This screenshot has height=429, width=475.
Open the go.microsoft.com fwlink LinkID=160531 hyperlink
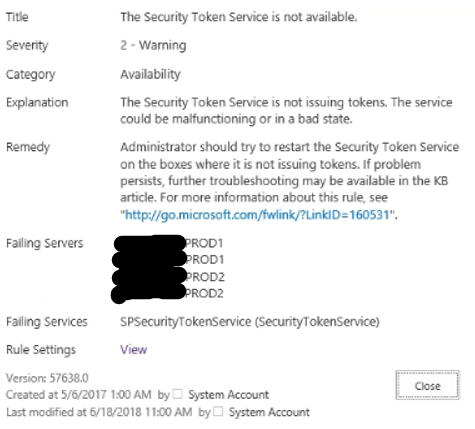pos(257,215)
